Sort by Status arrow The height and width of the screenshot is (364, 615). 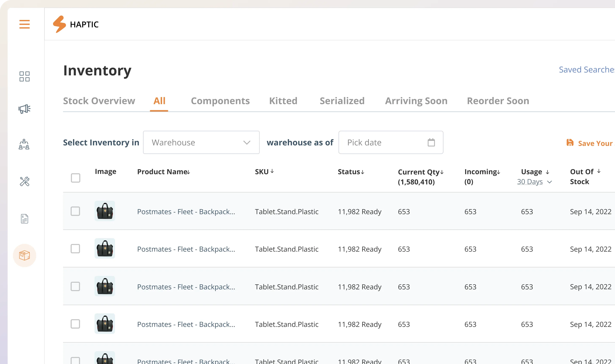click(362, 172)
